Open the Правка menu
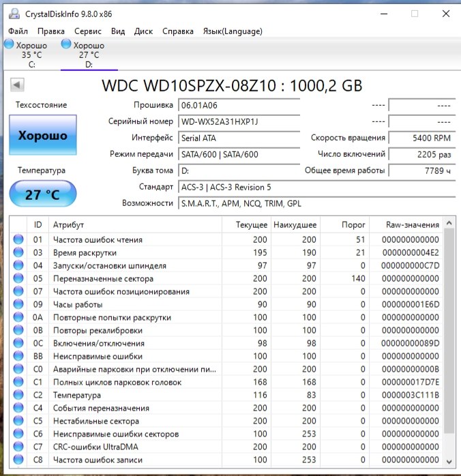461x476 pixels. click(x=51, y=31)
